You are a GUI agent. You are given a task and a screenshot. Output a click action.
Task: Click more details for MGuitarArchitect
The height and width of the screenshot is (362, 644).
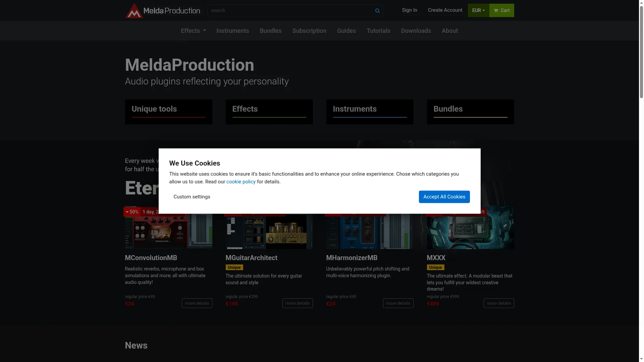[298, 303]
